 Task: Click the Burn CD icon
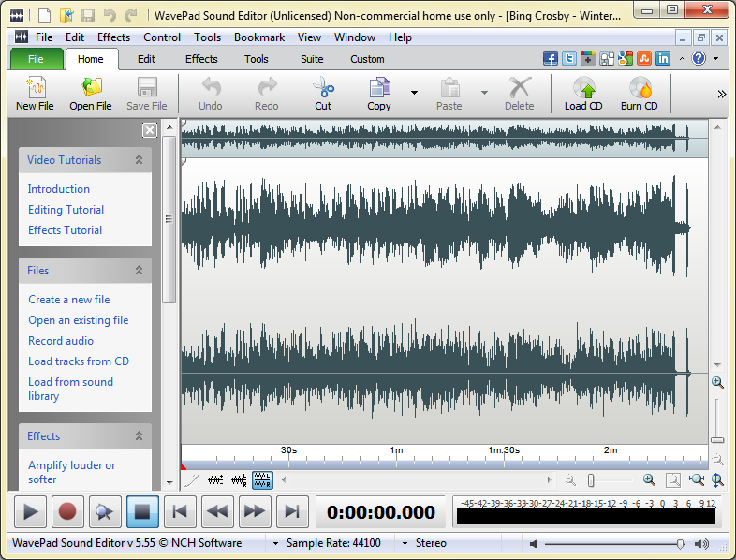[640, 89]
